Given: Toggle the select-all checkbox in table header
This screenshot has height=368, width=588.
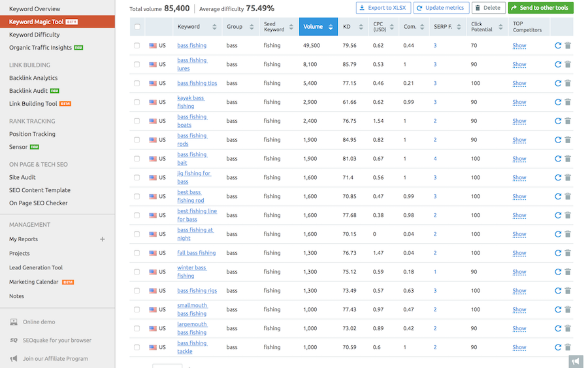Looking at the screenshot, I should (137, 27).
